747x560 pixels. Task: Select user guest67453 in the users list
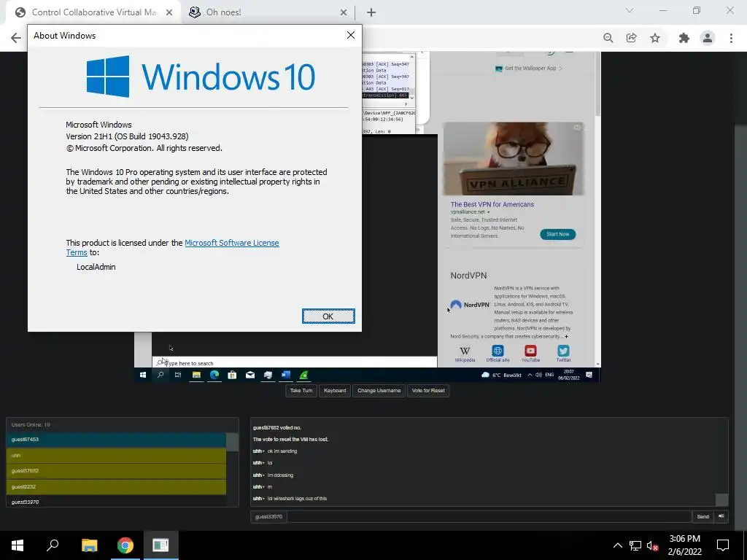point(116,440)
